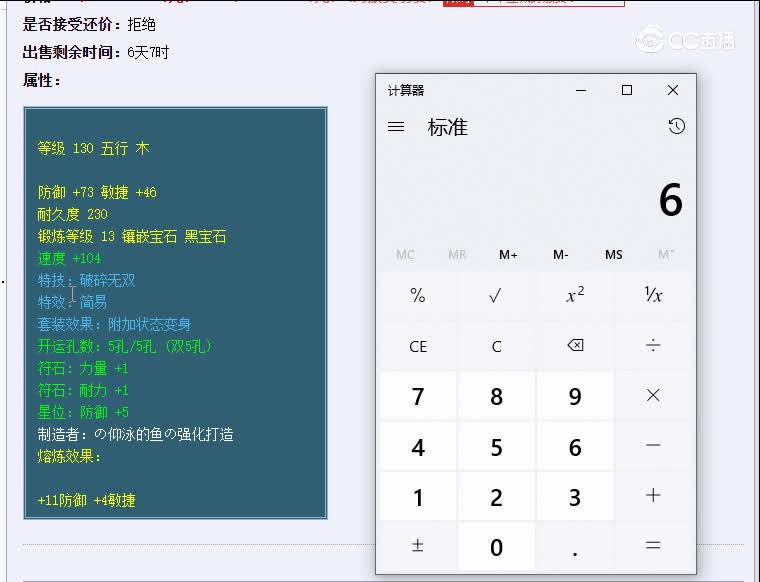This screenshot has height=582, width=760.
Task: Click the 熔炼效果: label
Action: pos(69,456)
